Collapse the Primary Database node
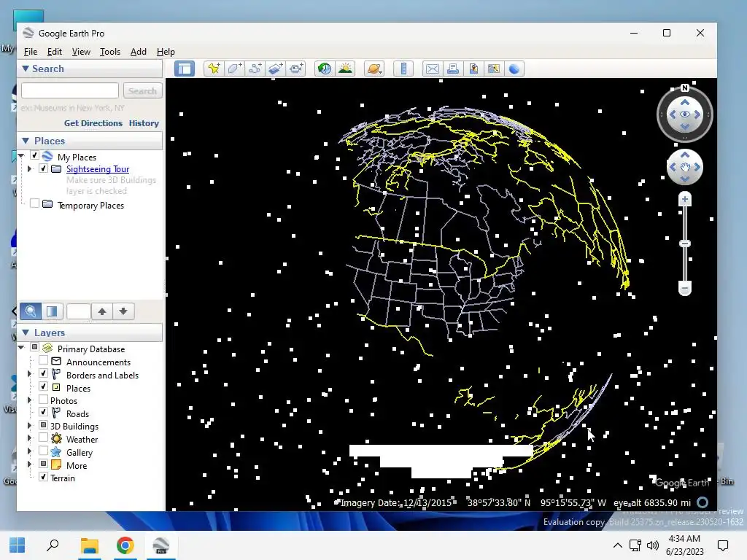 21,348
